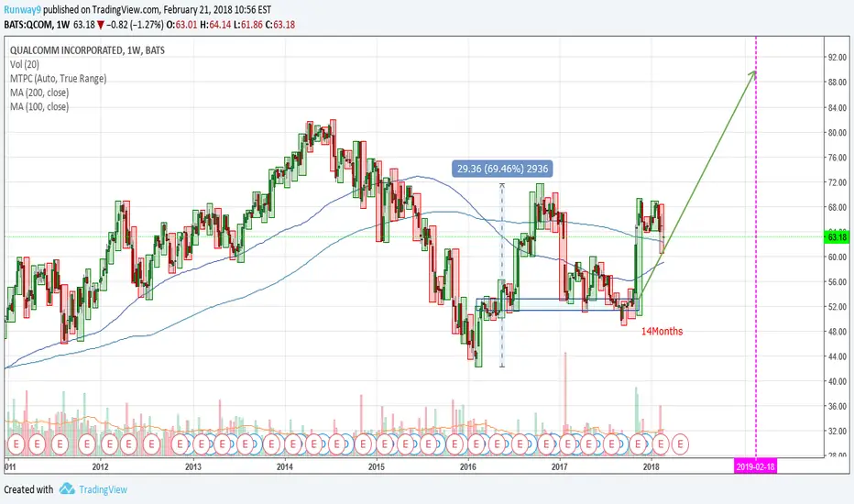Viewport: 854px width, 504px height.
Task: Click the QUALCOMM INCORPORATED, 1W, BATS title
Action: click(x=87, y=50)
